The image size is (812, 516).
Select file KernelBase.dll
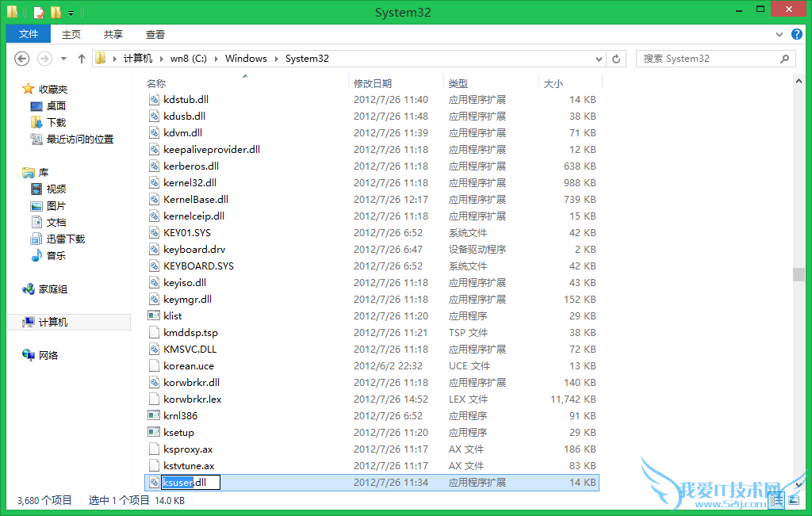click(x=196, y=199)
